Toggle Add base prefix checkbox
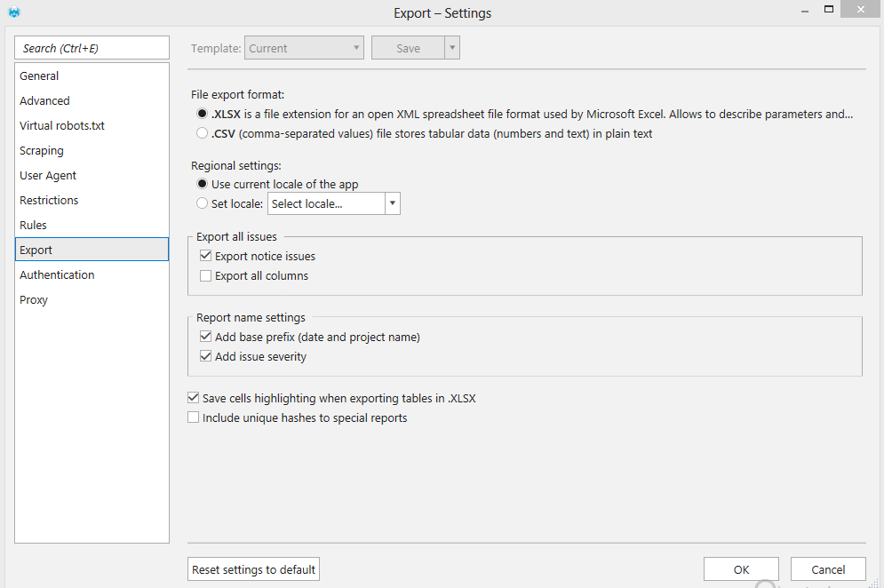Screen dimensions: 884x588 (x=206, y=337)
